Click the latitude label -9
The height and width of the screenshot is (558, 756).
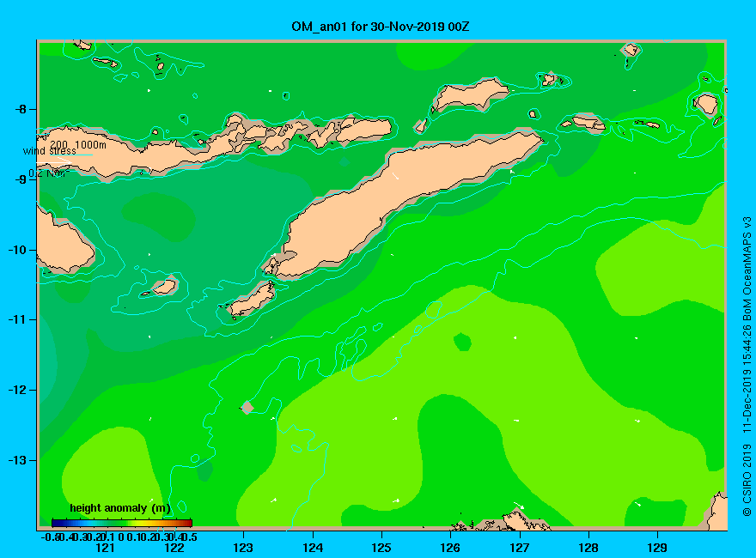click(x=21, y=179)
